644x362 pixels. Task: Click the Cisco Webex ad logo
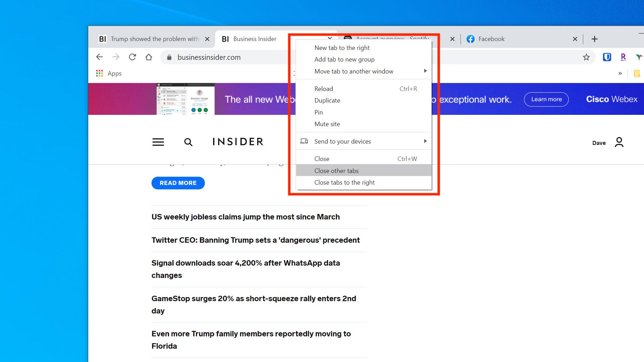pos(612,99)
